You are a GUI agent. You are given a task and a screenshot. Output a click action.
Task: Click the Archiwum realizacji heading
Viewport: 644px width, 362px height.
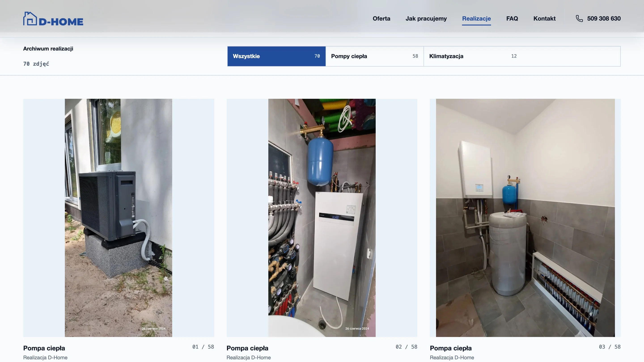(48, 49)
